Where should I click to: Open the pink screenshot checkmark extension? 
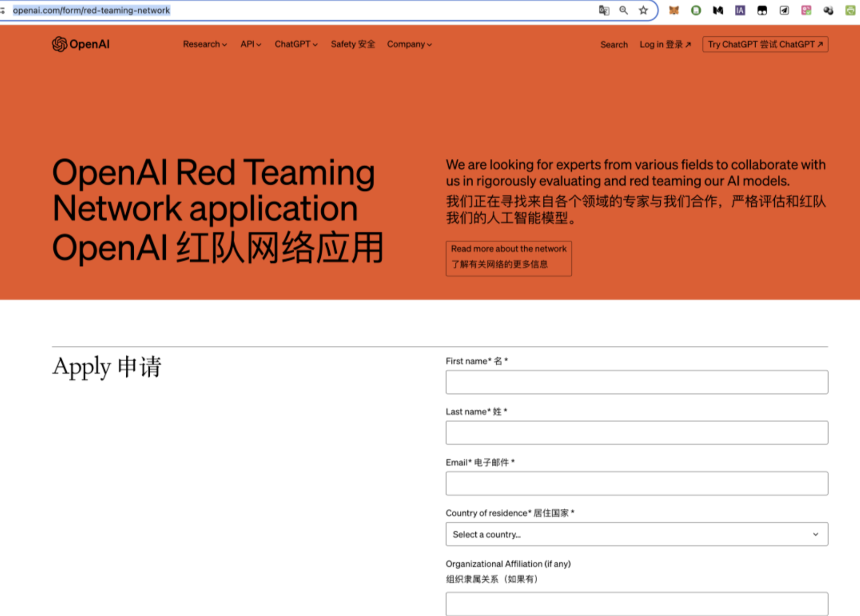(806, 10)
